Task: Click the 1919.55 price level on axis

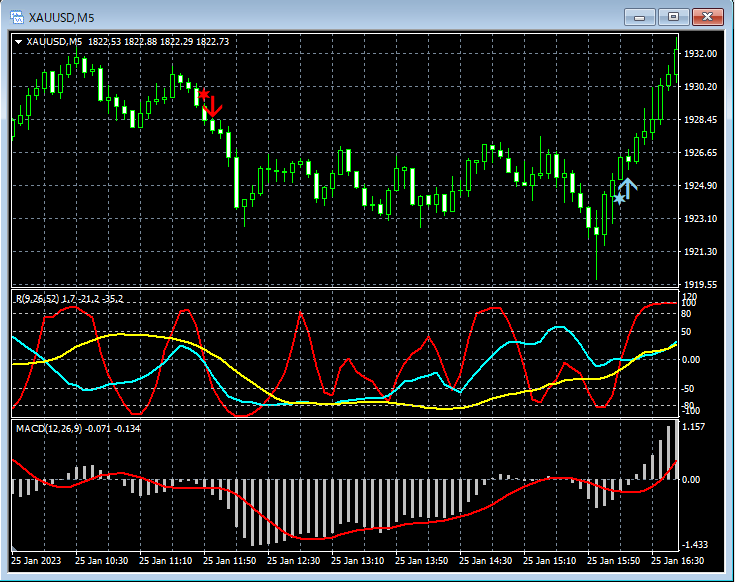Action: coord(701,285)
